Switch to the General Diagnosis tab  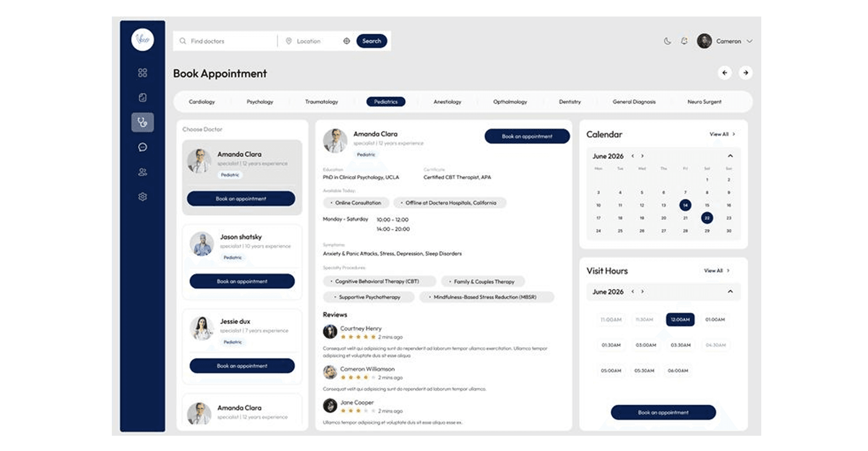(634, 102)
